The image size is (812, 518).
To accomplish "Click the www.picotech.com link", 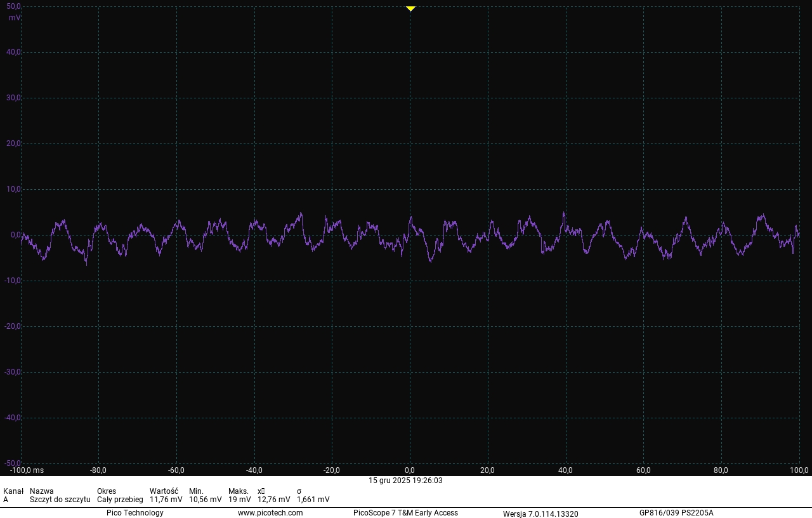I will tap(270, 513).
